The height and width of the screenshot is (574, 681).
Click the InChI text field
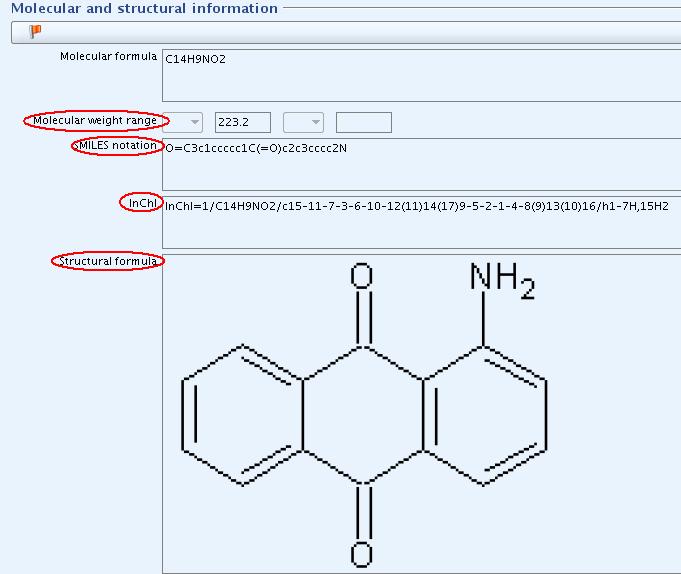421,222
